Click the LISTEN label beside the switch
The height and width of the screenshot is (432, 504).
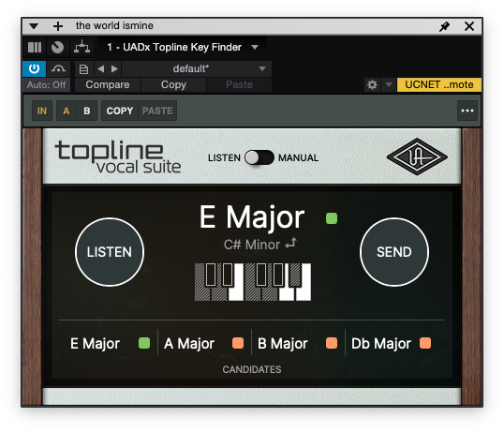[x=224, y=157]
